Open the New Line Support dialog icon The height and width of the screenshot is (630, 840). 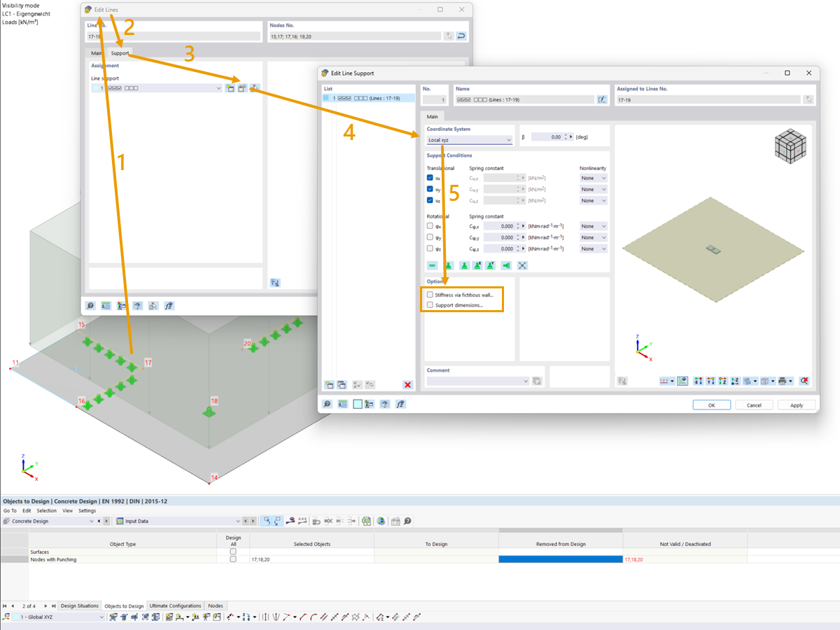tap(329, 384)
